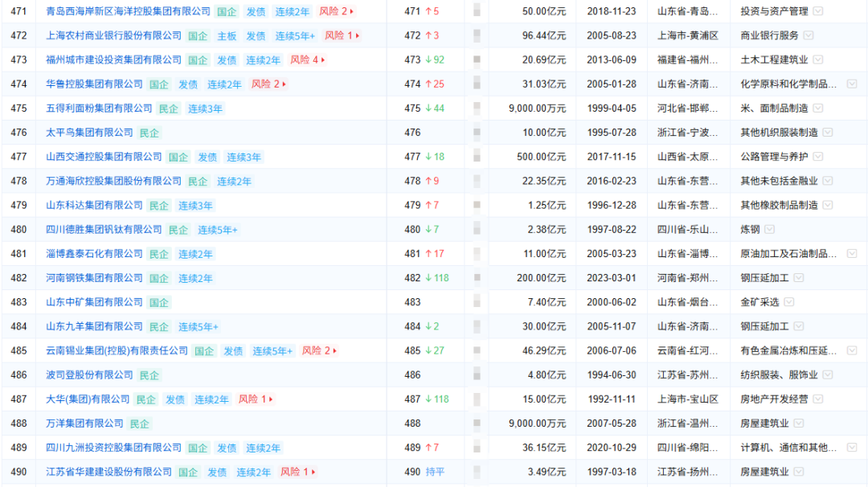Open 青岛西海岸新区海洋控股集团有限公司 company link
The height and width of the screenshot is (487, 868).
coord(128,11)
